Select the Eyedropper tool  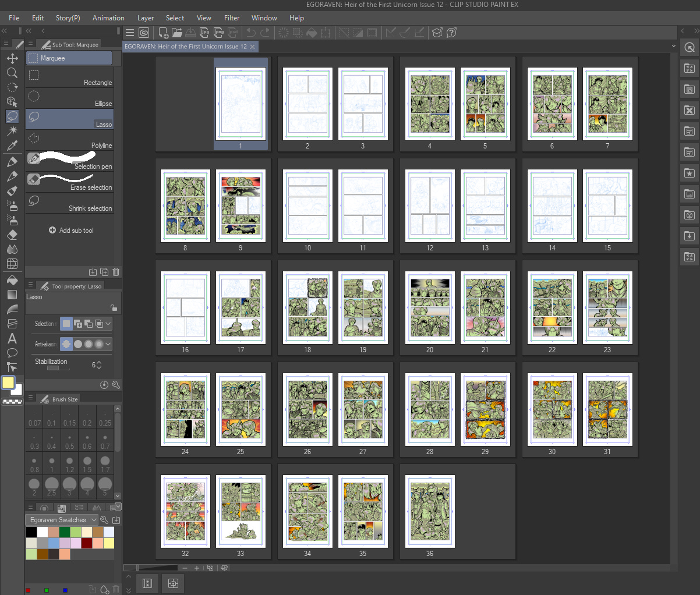[12, 146]
